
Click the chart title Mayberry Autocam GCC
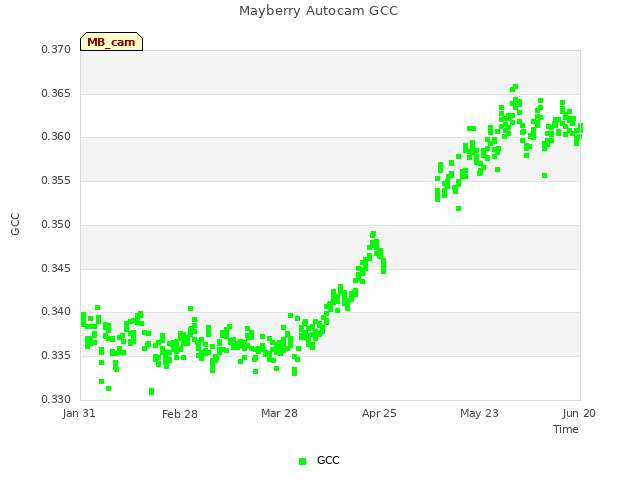point(318,11)
